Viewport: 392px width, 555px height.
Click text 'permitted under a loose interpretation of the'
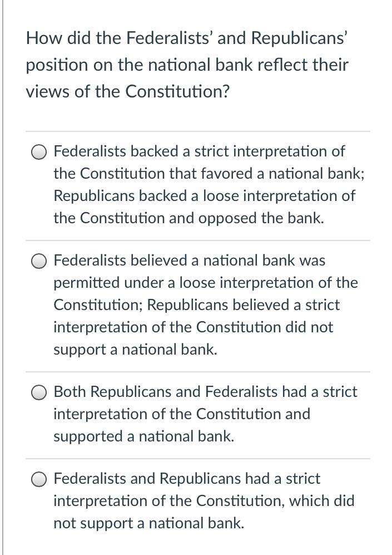coord(206,283)
